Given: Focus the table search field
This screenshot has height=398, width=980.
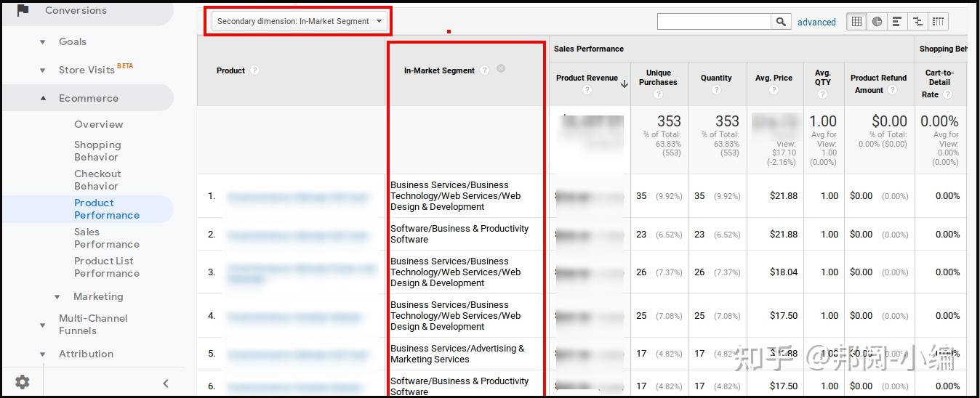Looking at the screenshot, I should pyautogui.click(x=714, y=22).
